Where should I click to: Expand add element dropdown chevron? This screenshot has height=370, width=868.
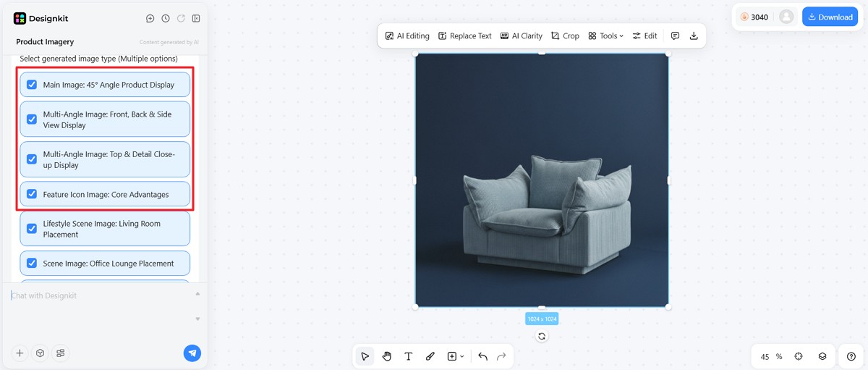[x=462, y=356]
